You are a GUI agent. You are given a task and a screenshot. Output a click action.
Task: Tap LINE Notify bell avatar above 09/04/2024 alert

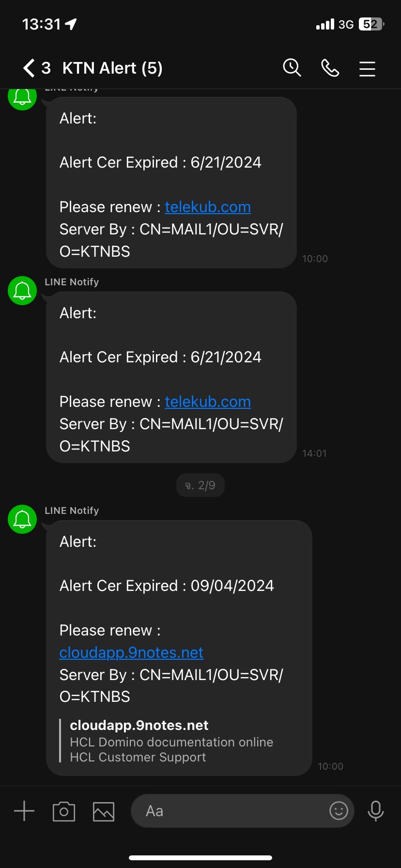(x=22, y=519)
